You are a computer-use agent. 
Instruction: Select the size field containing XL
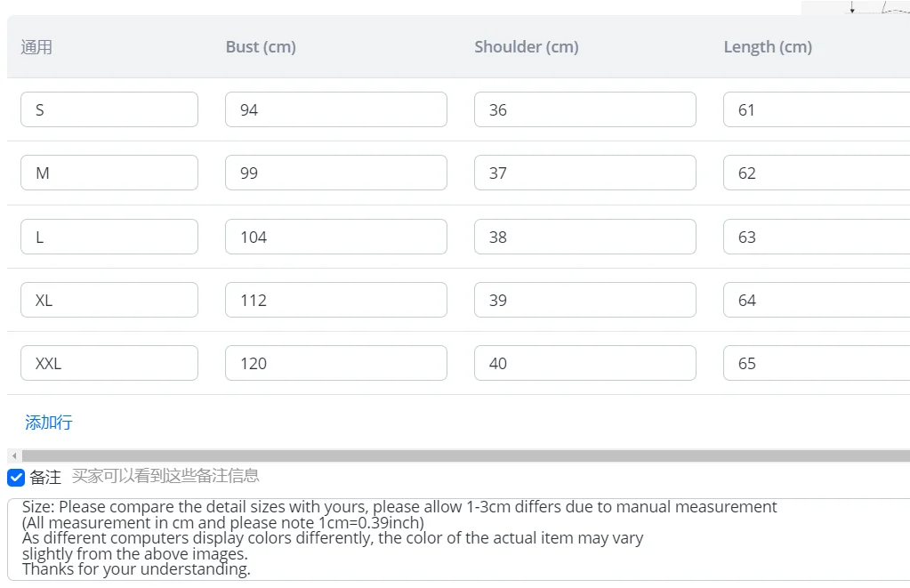[x=109, y=300]
